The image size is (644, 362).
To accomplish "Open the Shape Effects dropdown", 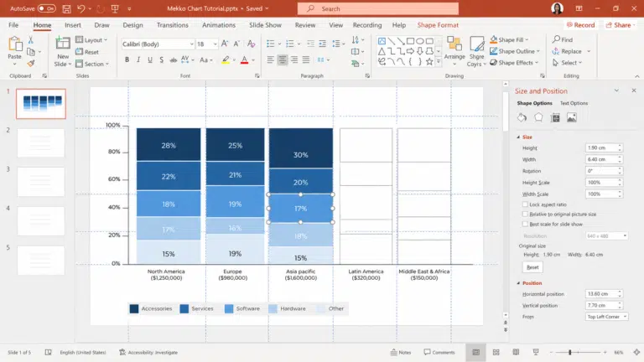I will click(x=514, y=62).
